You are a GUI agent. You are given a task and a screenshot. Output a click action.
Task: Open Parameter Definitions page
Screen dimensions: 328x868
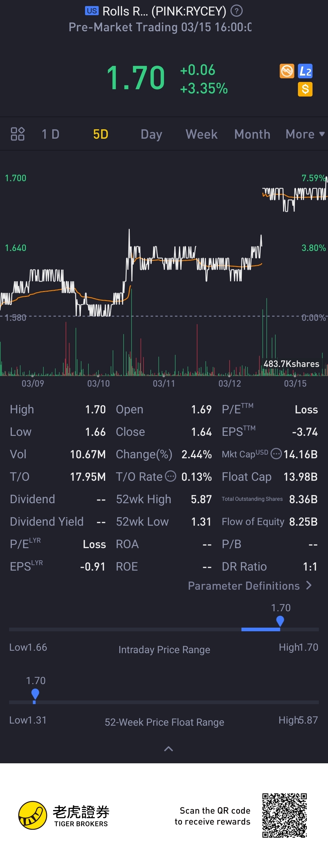pyautogui.click(x=249, y=586)
